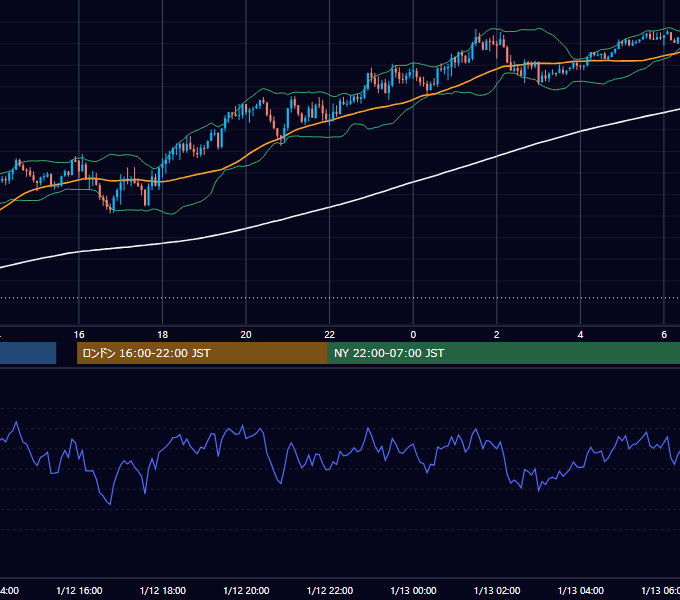Click the "1/12 18:00" date label

coord(163,590)
